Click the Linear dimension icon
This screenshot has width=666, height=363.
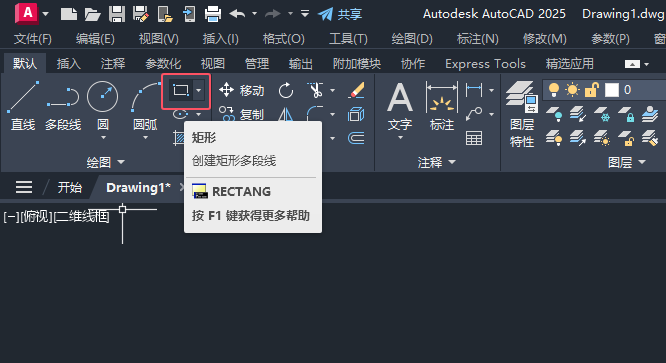pos(474,90)
